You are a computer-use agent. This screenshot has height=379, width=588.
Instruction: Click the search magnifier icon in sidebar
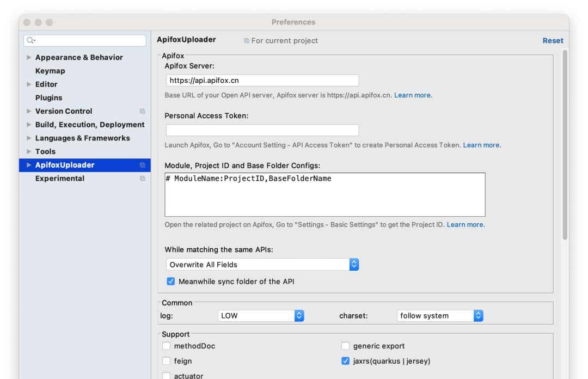click(x=30, y=41)
